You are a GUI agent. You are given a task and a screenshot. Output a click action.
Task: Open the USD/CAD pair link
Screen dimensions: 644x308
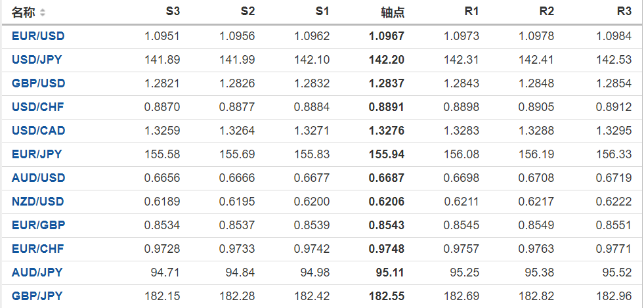click(x=38, y=131)
